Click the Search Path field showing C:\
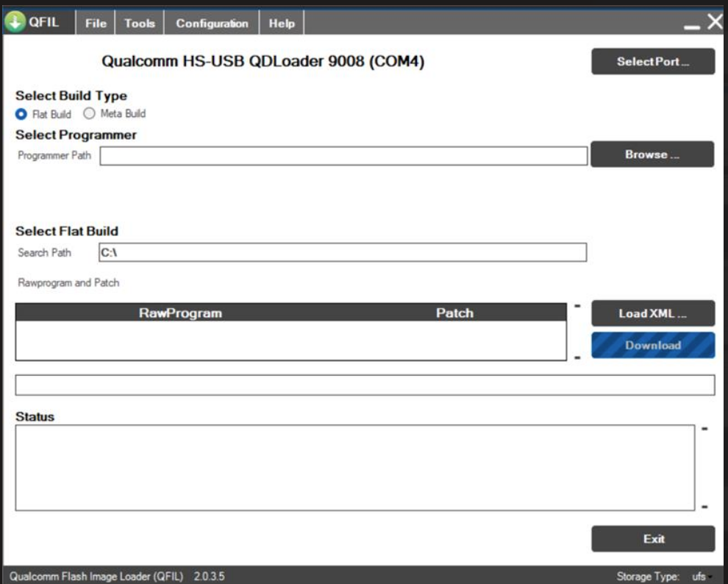The height and width of the screenshot is (584, 728). click(x=343, y=252)
